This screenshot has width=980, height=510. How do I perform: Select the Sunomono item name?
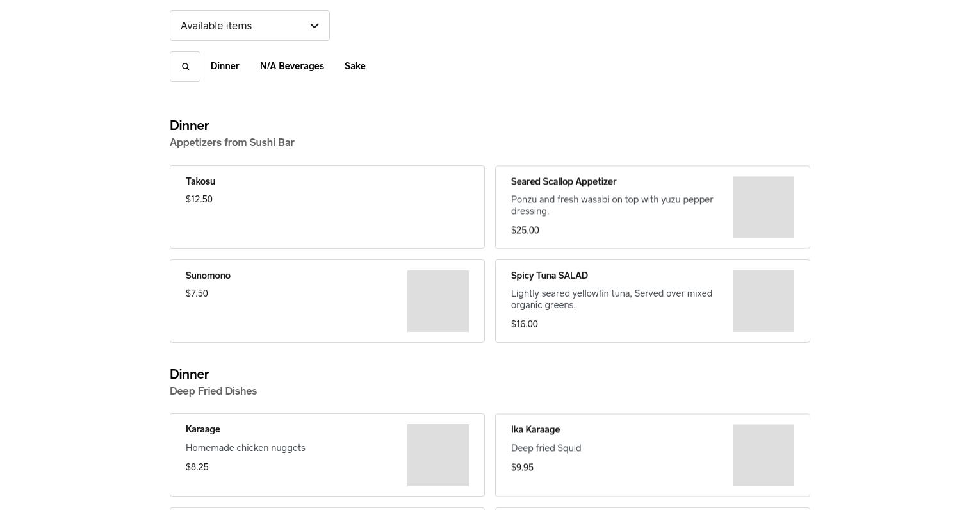(x=208, y=276)
